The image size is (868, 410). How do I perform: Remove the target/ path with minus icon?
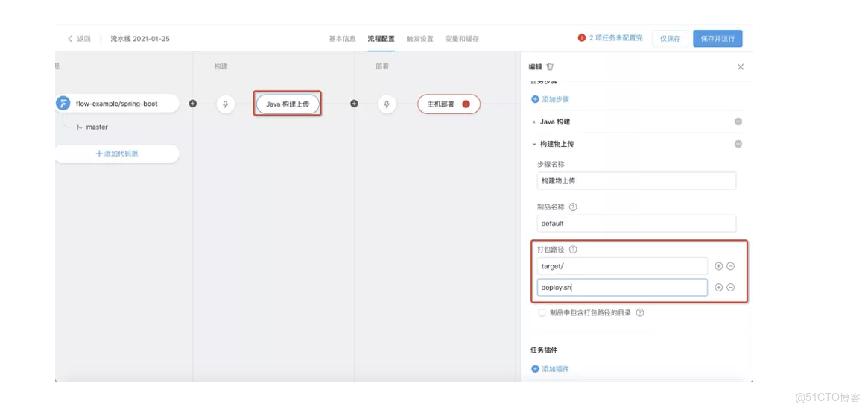click(730, 266)
